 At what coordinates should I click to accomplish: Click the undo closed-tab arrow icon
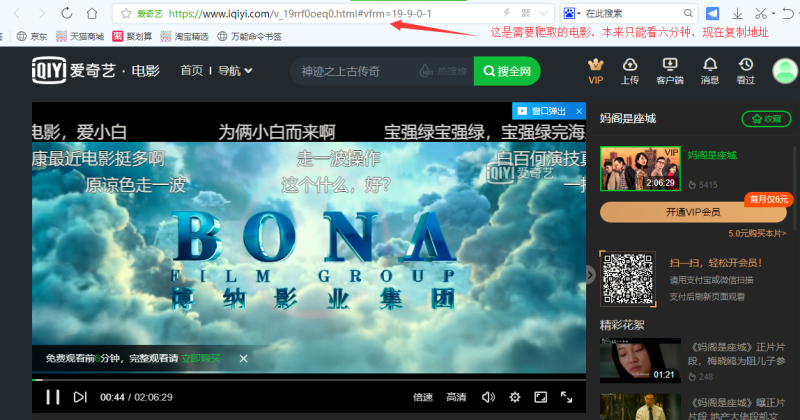tap(789, 13)
